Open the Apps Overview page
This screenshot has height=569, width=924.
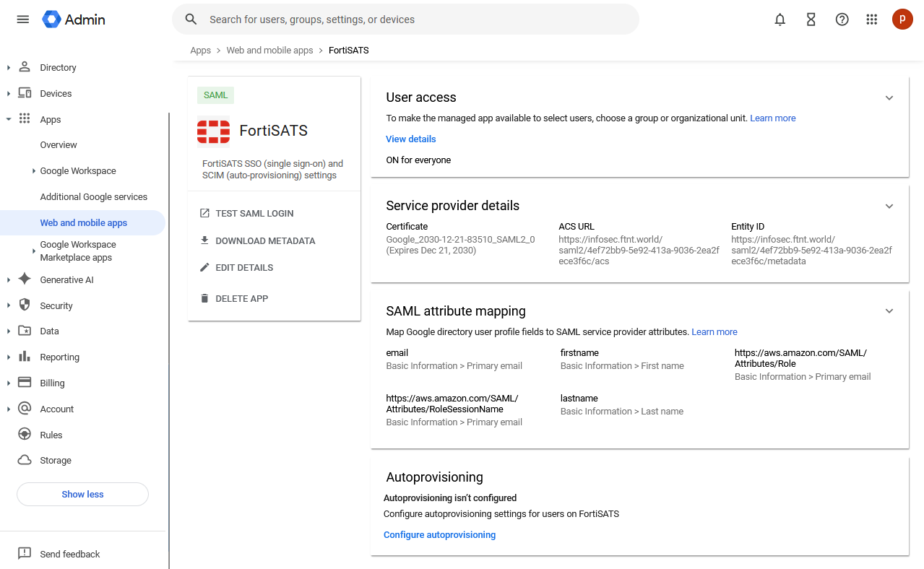pos(59,145)
